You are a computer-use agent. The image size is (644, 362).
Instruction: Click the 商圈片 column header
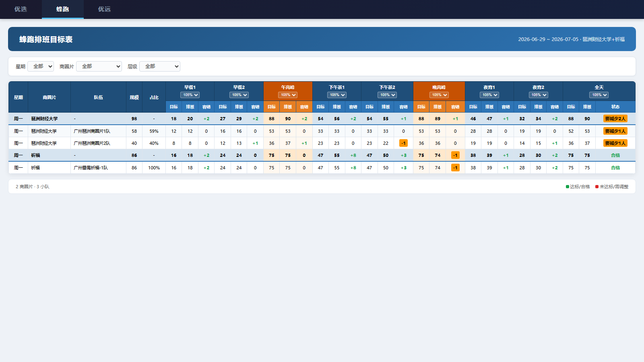[x=50, y=97]
